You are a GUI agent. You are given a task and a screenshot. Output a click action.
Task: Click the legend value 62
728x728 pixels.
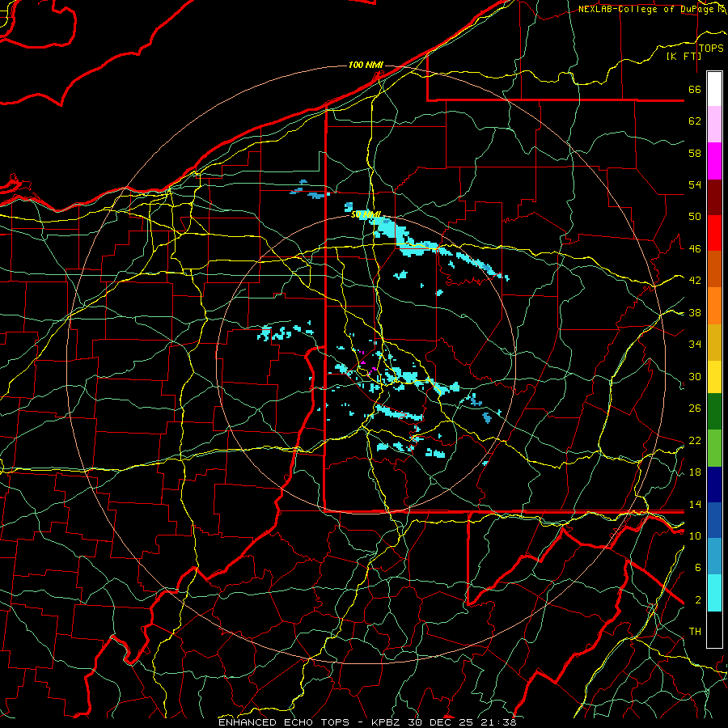coord(695,121)
